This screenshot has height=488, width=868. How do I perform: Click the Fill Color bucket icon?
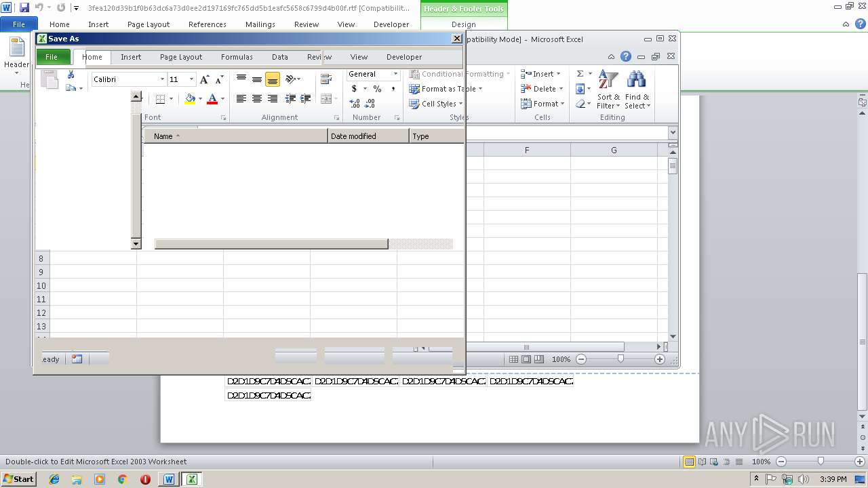tap(190, 99)
